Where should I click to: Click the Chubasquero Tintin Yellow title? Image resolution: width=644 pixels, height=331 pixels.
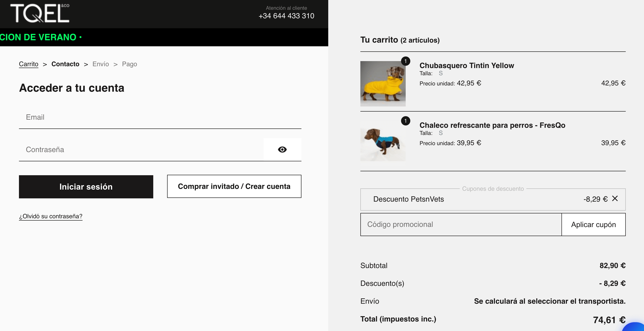pos(466,65)
